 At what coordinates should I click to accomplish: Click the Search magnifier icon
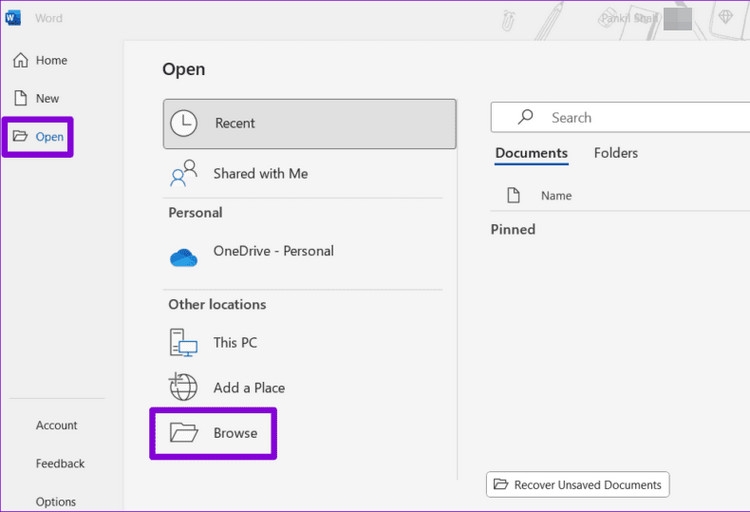(x=525, y=117)
